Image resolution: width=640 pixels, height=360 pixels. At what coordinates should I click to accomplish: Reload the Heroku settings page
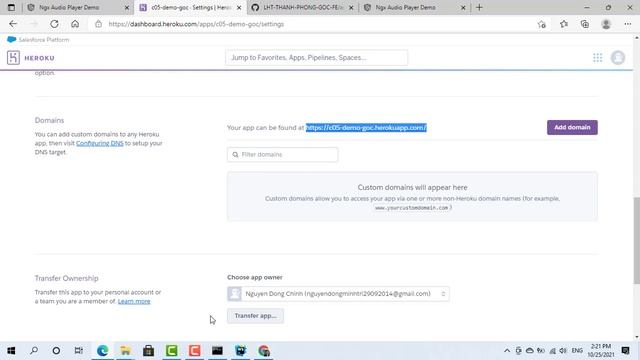point(54,24)
